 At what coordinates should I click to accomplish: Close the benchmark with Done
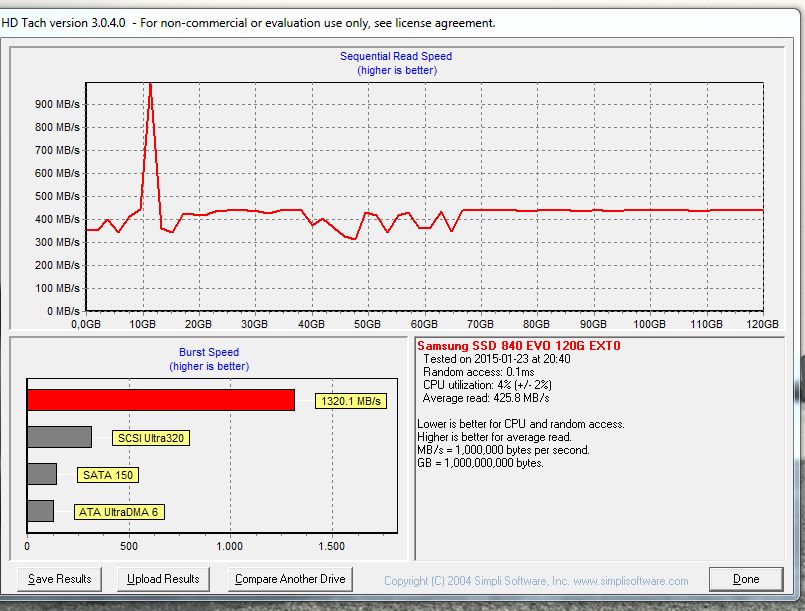coord(745,579)
